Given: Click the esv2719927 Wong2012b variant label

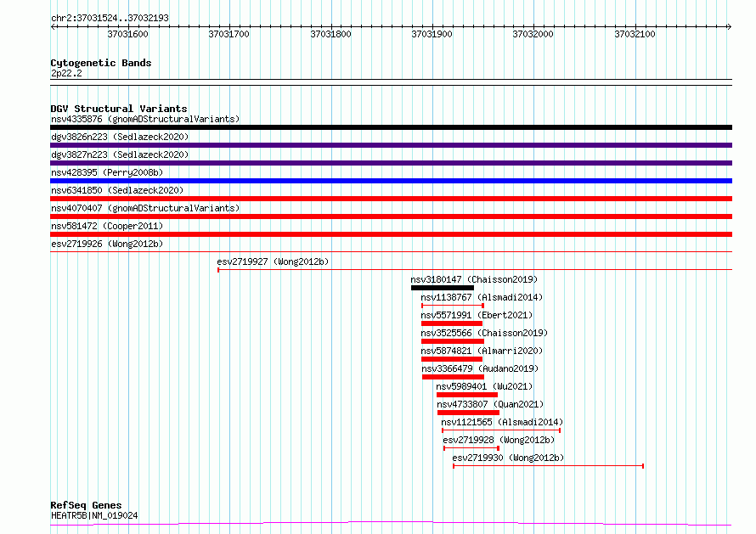Looking at the screenshot, I should pyautogui.click(x=273, y=261).
